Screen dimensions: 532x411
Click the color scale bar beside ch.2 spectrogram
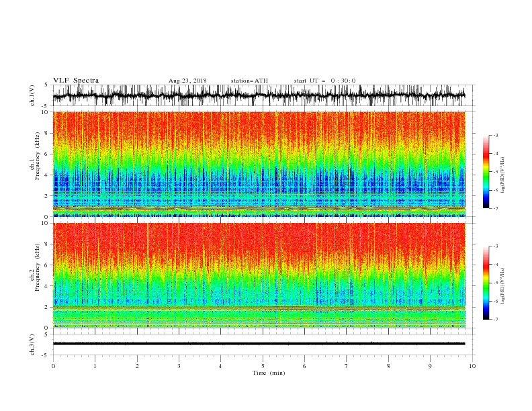(x=486, y=283)
